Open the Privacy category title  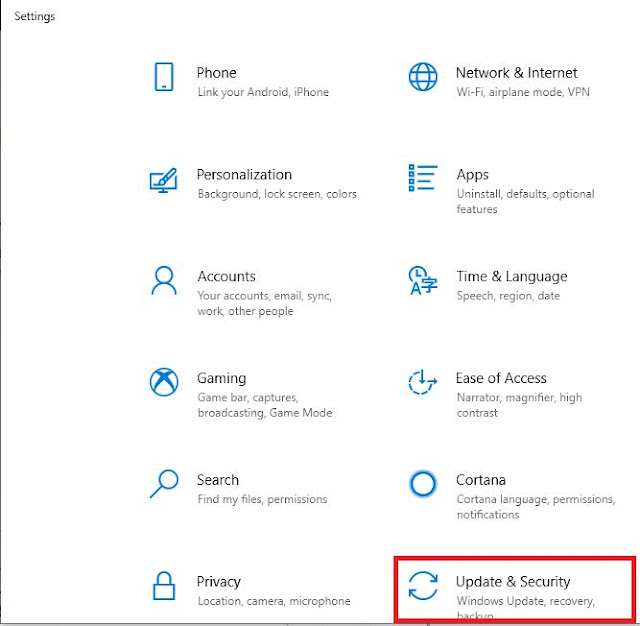[219, 582]
